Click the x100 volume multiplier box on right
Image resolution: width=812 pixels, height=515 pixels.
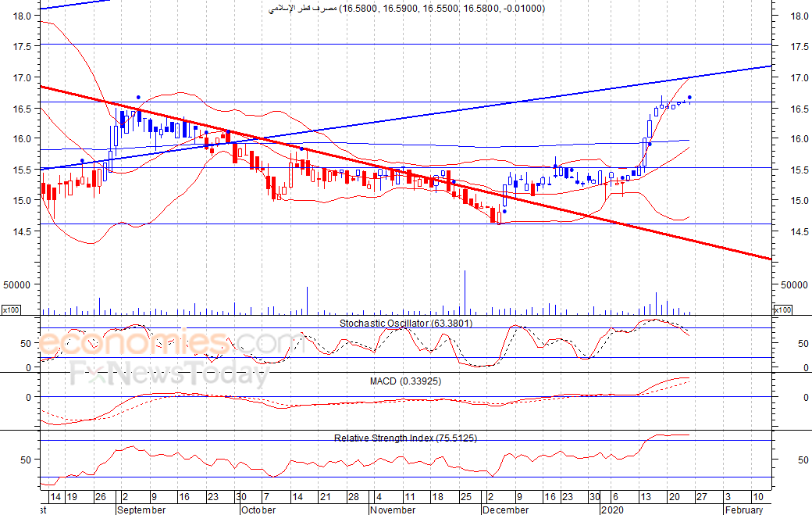click(x=782, y=309)
